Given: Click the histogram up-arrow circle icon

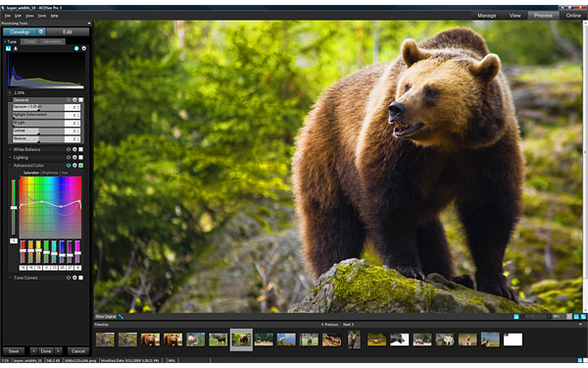Looking at the screenshot, I should pyautogui.click(x=83, y=48).
